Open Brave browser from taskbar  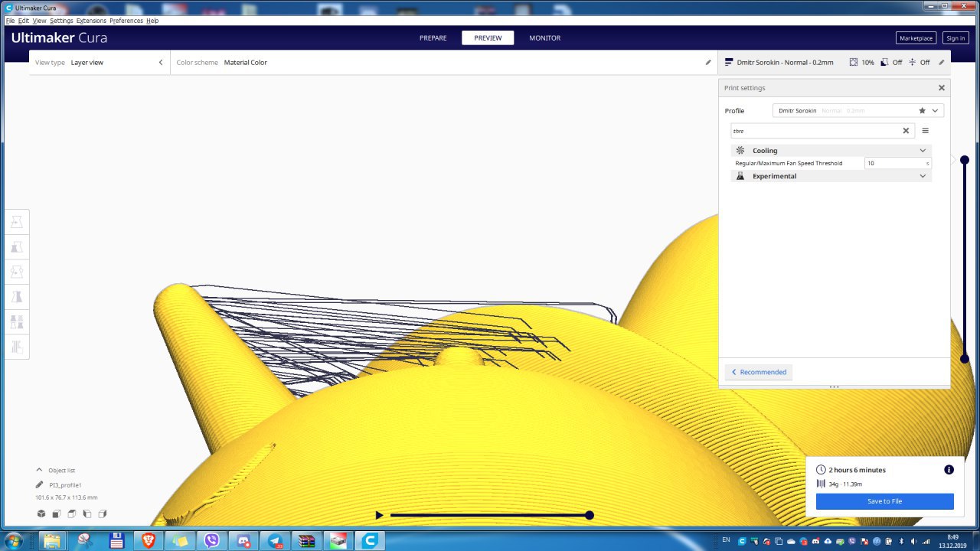pos(148,541)
